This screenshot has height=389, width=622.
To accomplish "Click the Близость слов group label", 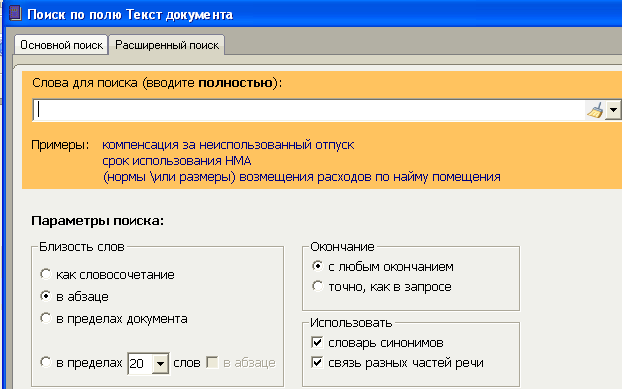I will 82,247.
